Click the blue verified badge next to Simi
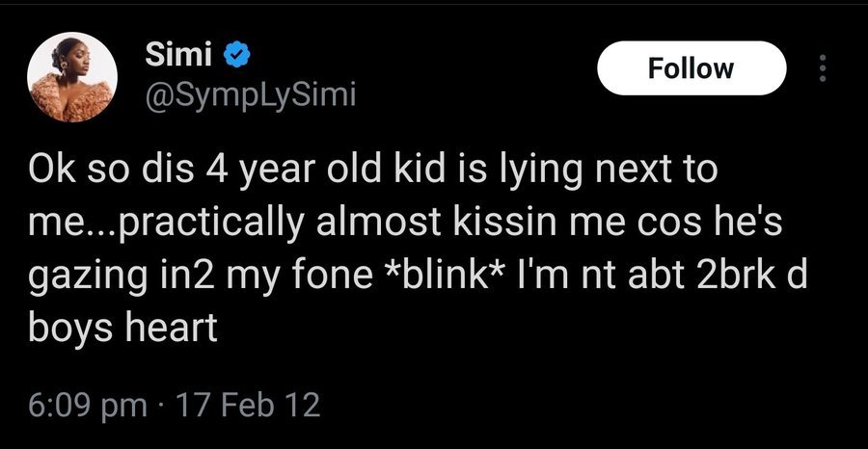 point(235,57)
